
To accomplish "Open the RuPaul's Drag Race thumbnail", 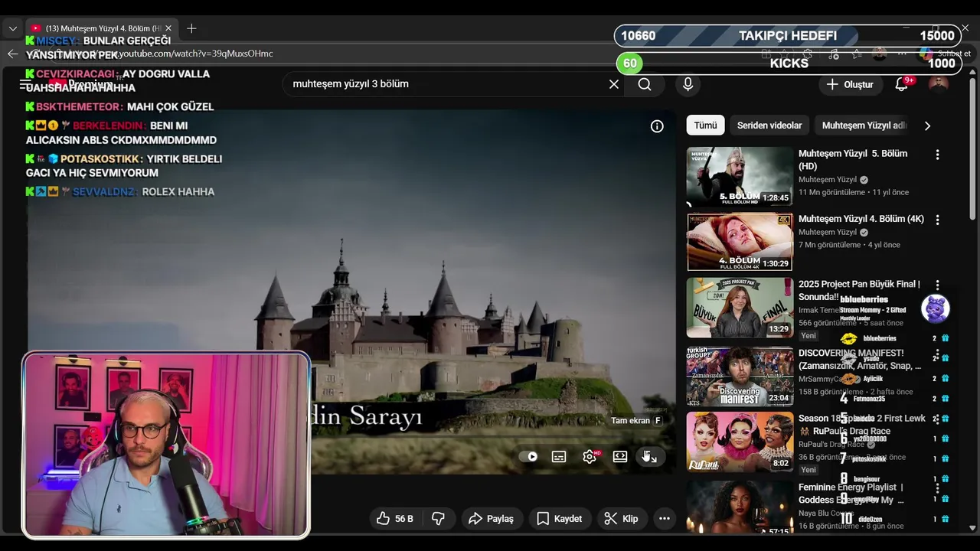I will click(x=740, y=442).
